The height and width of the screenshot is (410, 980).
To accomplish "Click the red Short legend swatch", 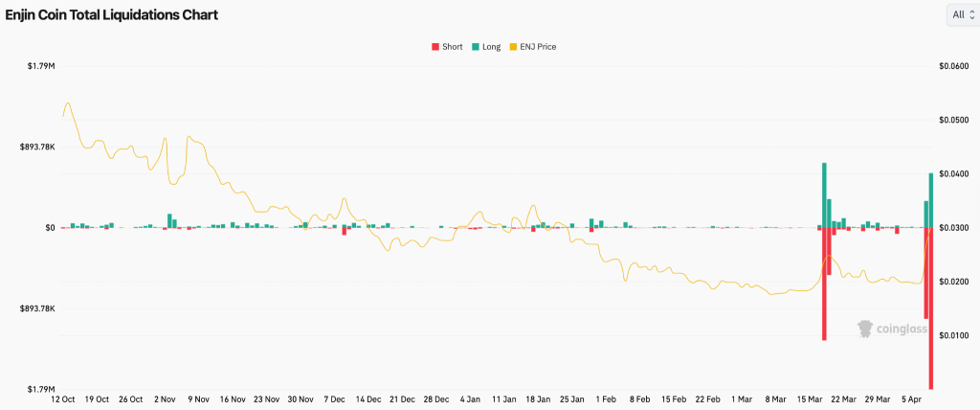I will pos(436,46).
